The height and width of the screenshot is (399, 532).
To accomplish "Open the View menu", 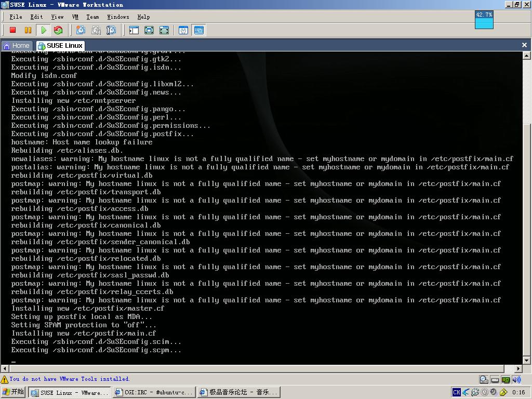I will point(57,17).
